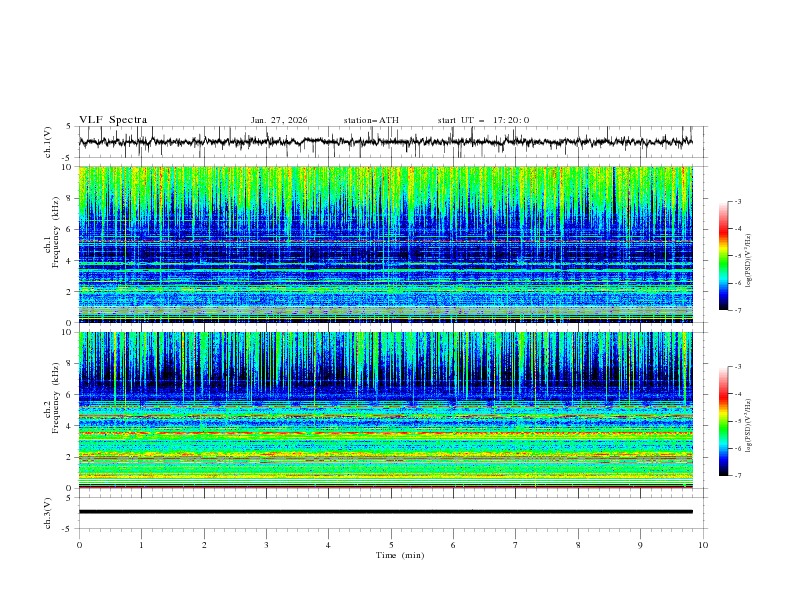
Task: Click the "ch.1 Frequency (kHz)" axis label
Action: [x=52, y=244]
